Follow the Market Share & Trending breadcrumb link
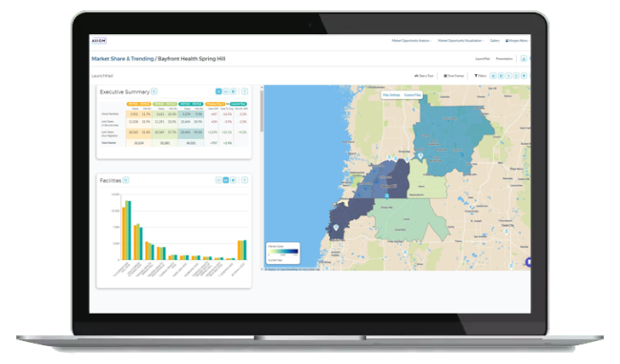This screenshot has width=620, height=364. [x=123, y=59]
